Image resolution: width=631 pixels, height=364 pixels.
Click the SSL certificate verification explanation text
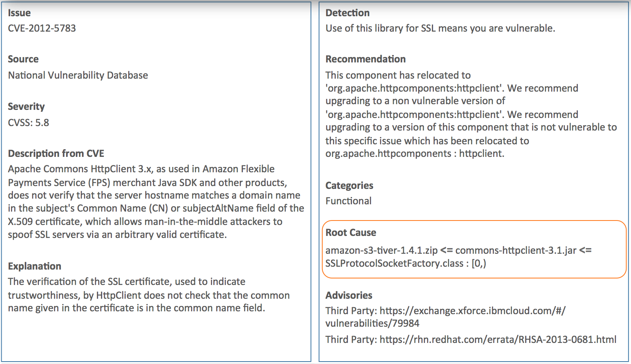coord(149,295)
